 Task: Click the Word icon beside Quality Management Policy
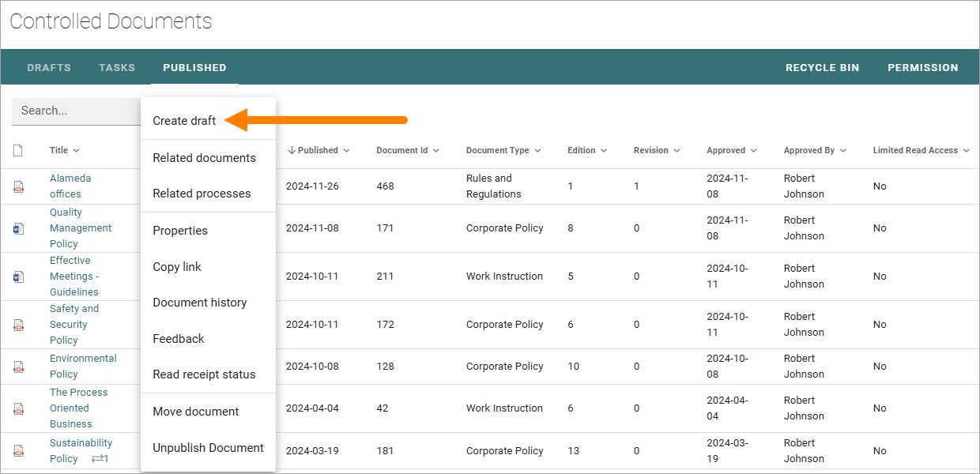click(x=18, y=229)
